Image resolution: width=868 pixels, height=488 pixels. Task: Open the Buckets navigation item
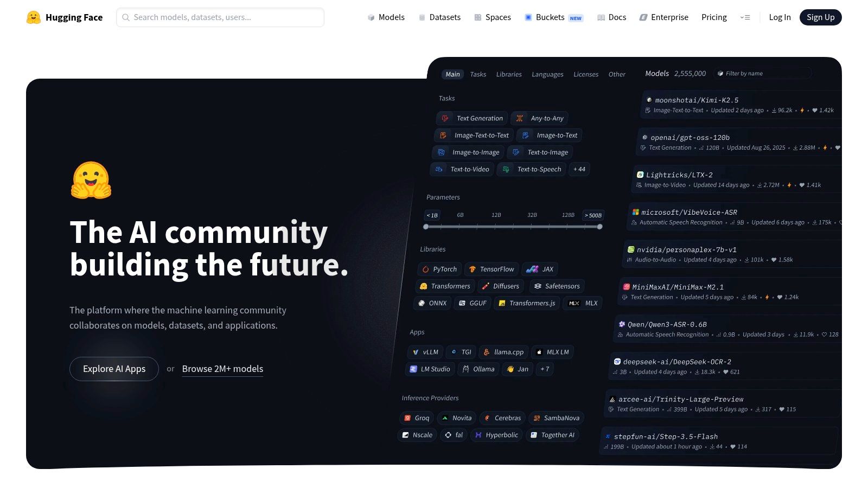tap(553, 17)
